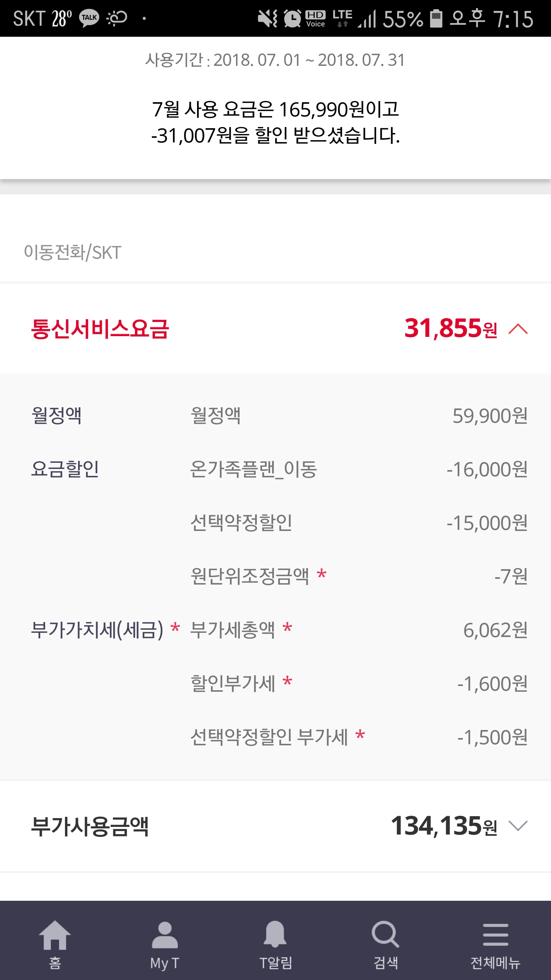The height and width of the screenshot is (980, 551).
Task: Tap the 검색 magnifier icon
Action: coord(385,935)
